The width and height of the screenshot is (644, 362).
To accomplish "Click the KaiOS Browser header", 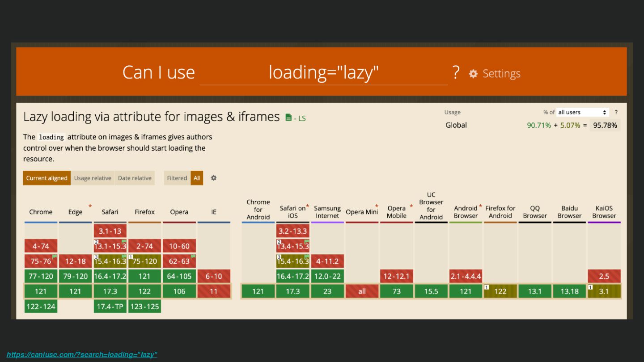I will coord(604,212).
